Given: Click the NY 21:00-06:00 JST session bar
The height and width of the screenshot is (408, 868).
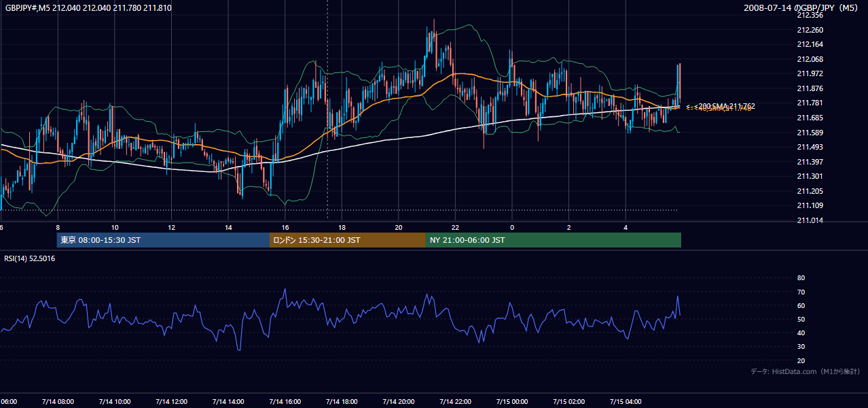Looking at the screenshot, I should (554, 240).
